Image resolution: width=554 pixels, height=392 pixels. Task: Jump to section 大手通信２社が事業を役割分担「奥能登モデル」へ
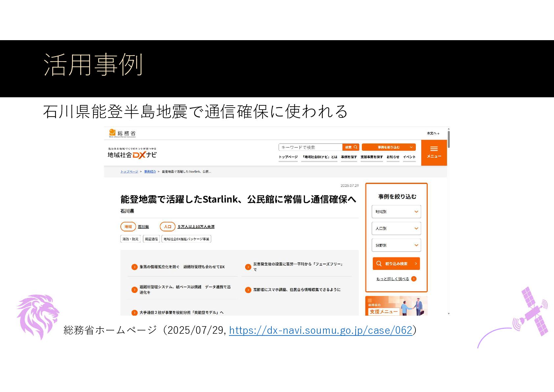coord(182,312)
